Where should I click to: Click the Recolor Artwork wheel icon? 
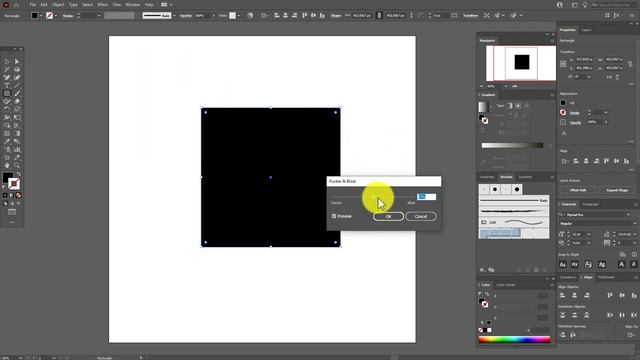pyautogui.click(x=250, y=16)
